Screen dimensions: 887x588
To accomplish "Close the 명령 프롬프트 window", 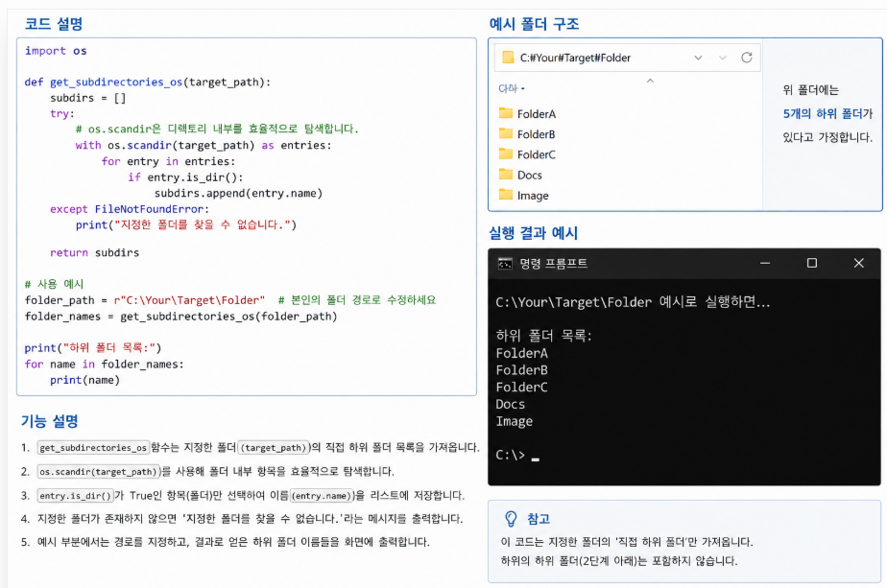I will 859,263.
